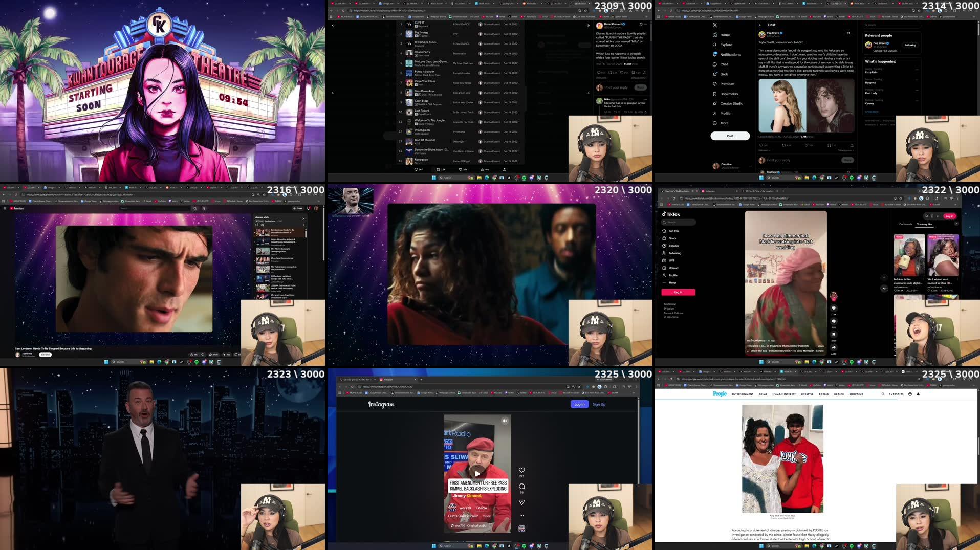980x550 pixels.
Task: Open search on the People website
Action: (x=883, y=394)
